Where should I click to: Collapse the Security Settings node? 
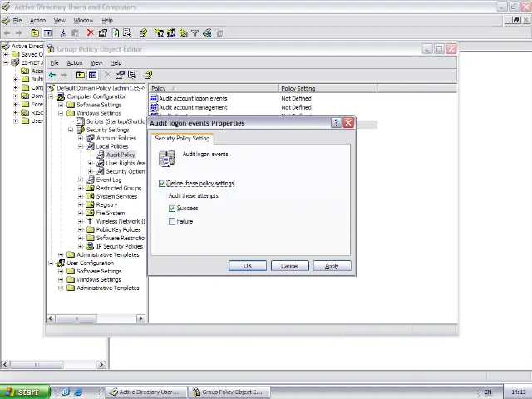point(71,130)
